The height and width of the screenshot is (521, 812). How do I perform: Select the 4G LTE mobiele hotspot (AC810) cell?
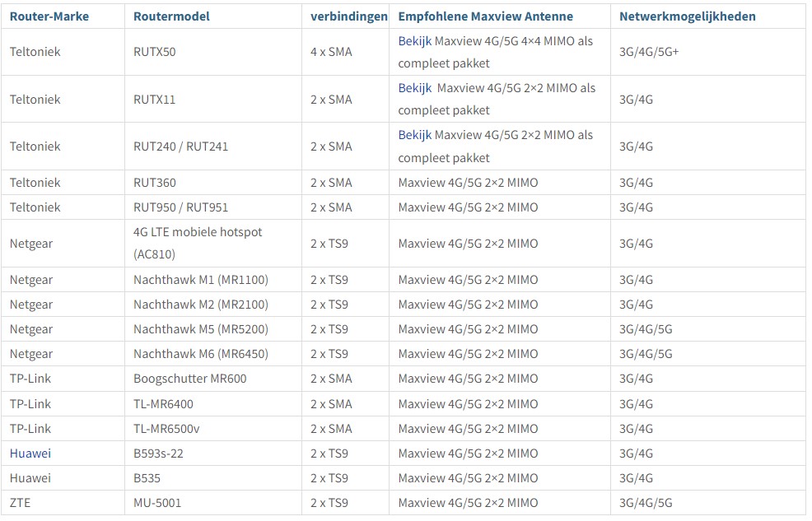point(198,243)
